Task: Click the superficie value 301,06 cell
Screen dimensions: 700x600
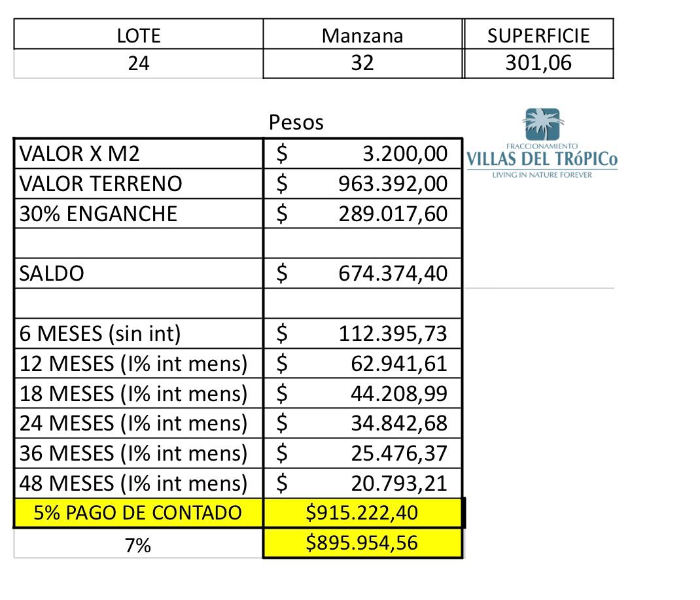Action: [538, 64]
